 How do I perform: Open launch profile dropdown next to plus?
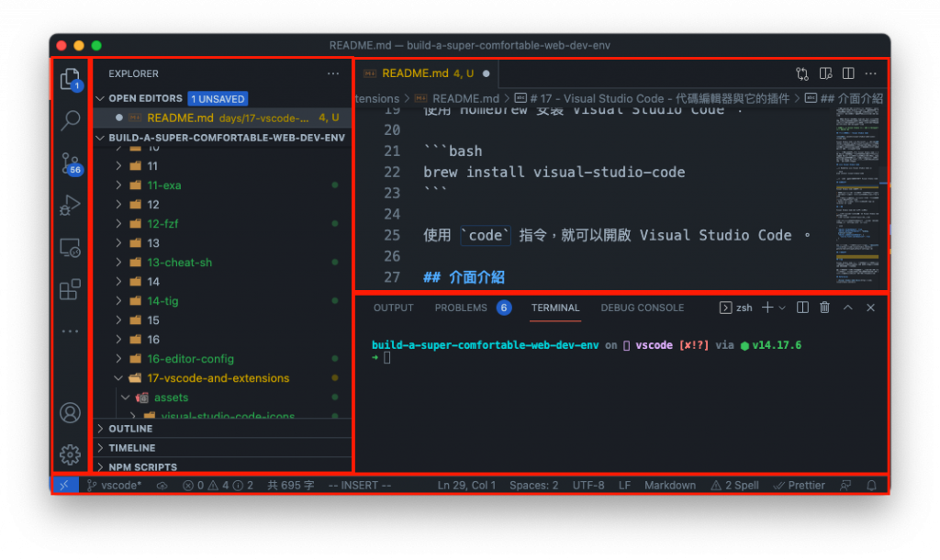782,308
